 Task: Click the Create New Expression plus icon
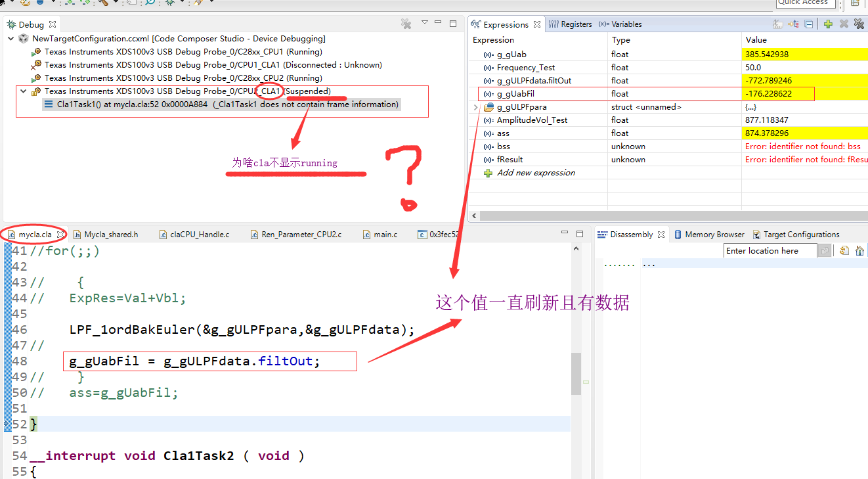pos(828,24)
